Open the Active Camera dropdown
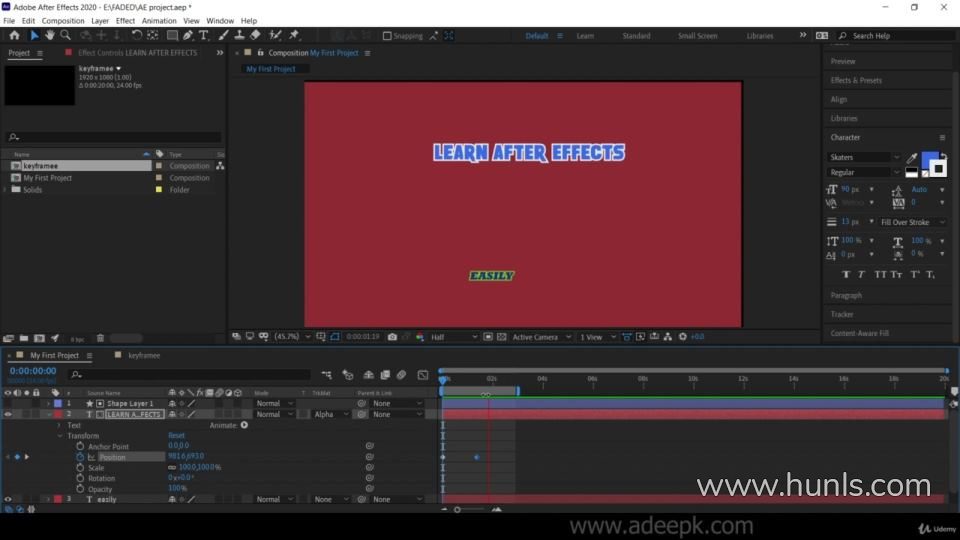 (x=541, y=337)
